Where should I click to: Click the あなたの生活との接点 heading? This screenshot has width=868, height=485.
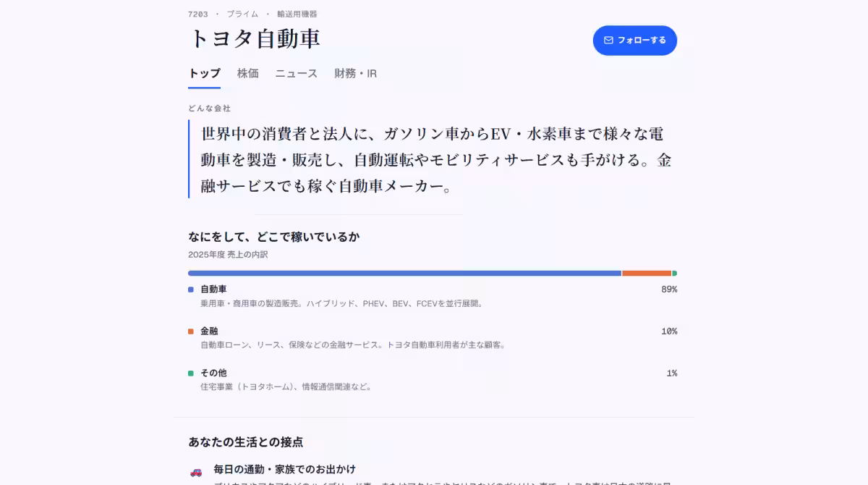coord(246,442)
